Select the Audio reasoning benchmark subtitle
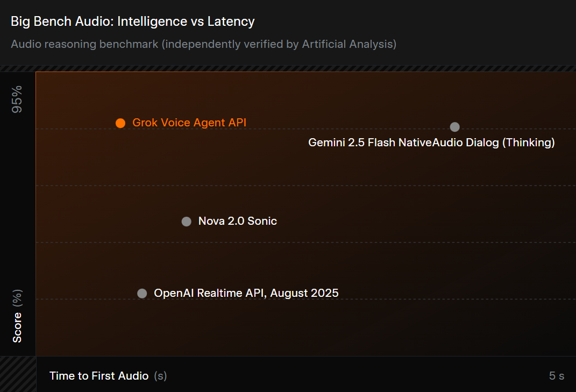 pos(203,44)
